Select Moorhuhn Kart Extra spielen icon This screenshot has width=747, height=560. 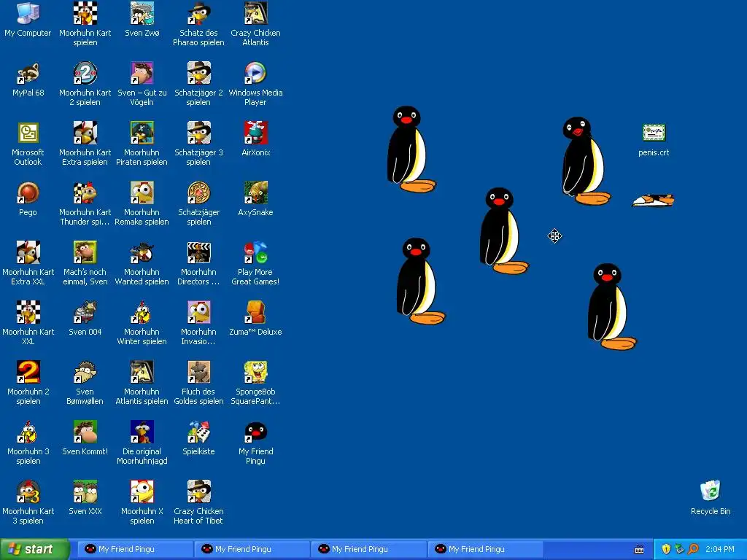click(x=85, y=133)
